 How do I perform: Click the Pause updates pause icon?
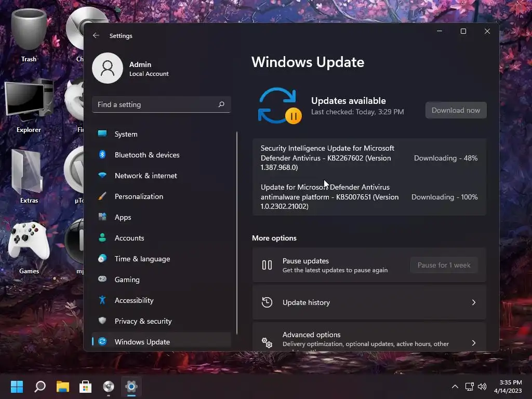[267, 265]
